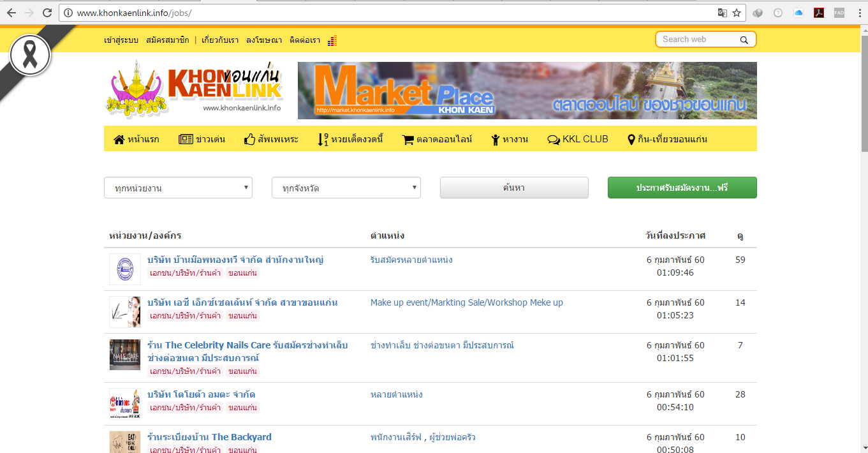Viewport: 868px width, 453px height.
Task: Click the gray speech-bubbles extension icon
Action: (758, 13)
